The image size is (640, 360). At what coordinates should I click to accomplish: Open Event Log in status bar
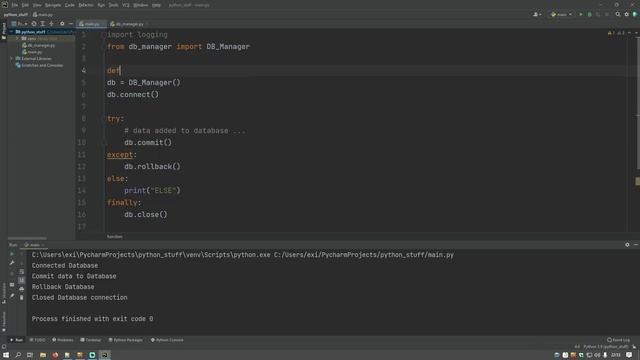coord(618,340)
